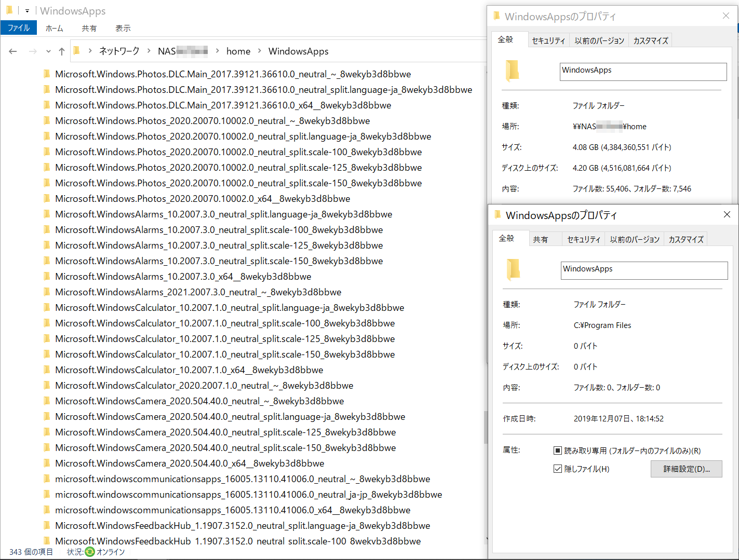This screenshot has height=560, width=739.
Task: Click the folder icon at the address bar start
Action: point(77,51)
